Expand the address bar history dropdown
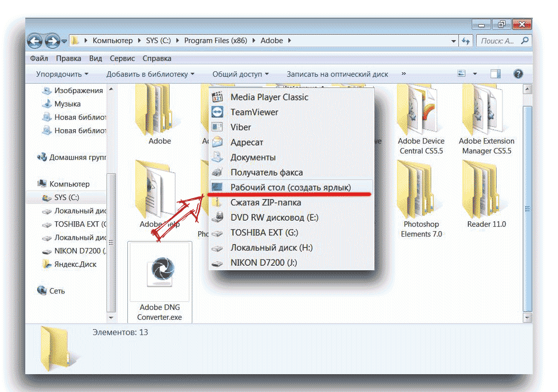Screen dimensions: 558x392 point(453,41)
